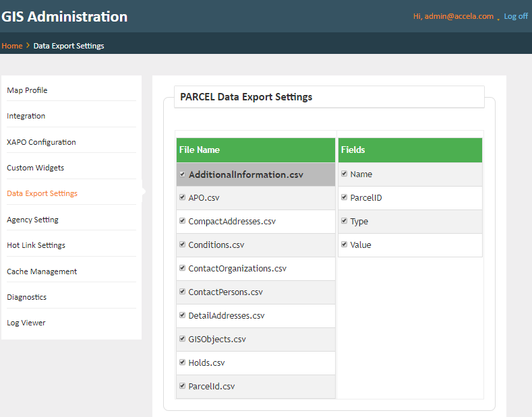Disable the Value field checkbox
Viewport: 532px width, 417px height.
tap(345, 245)
